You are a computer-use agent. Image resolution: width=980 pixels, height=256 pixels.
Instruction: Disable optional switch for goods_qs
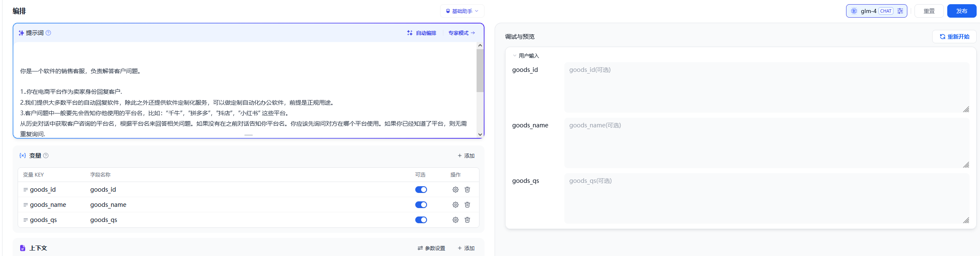click(x=421, y=220)
